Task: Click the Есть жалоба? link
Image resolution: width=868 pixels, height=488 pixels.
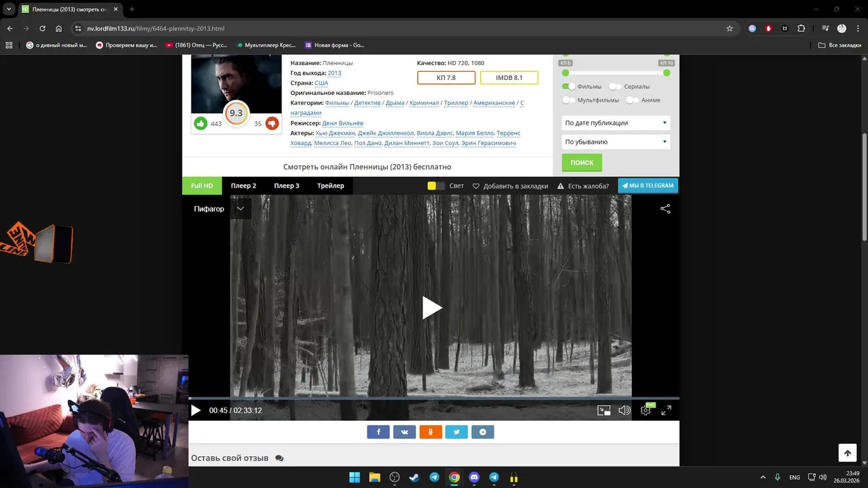Action: 583,186
